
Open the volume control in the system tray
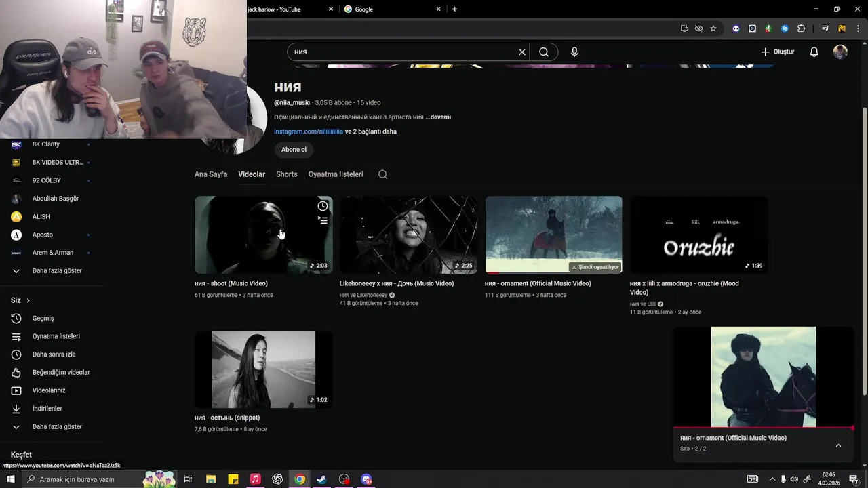(794, 479)
